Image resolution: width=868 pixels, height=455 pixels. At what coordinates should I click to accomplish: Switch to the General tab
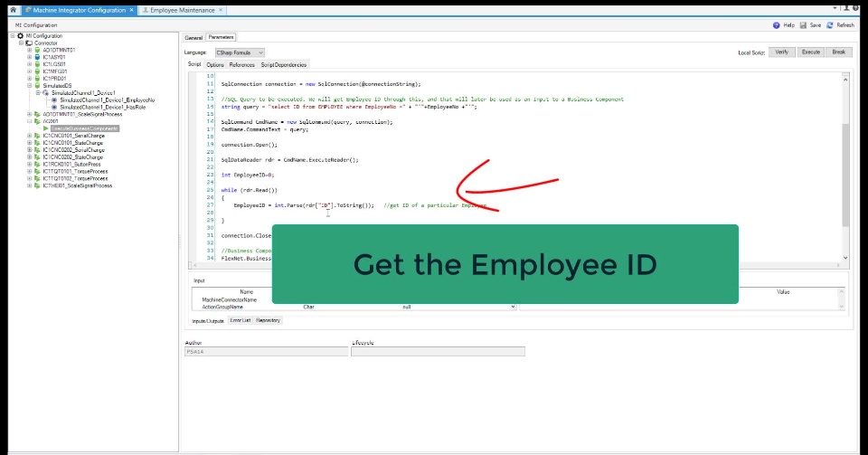tap(193, 38)
